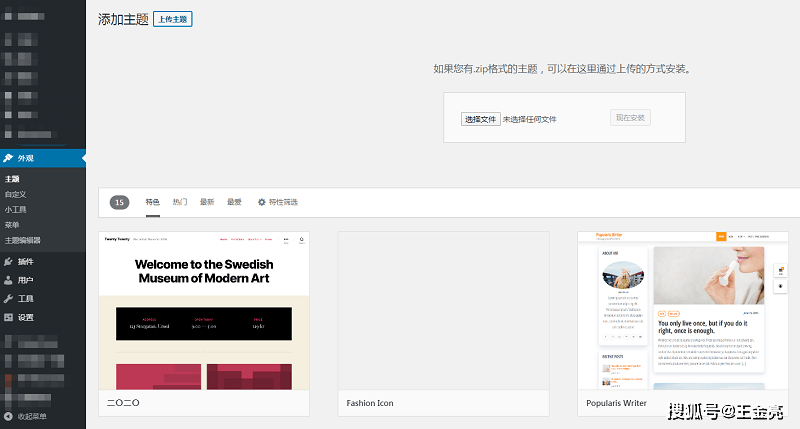Screen dimensions: 800x429
Task: Open the 特性筛选 feature filter
Action: [x=278, y=202]
